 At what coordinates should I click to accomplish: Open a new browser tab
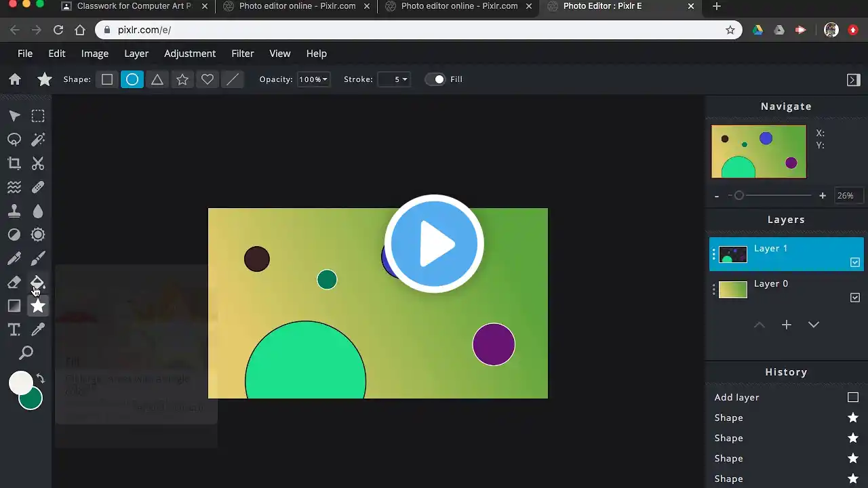pyautogui.click(x=717, y=6)
